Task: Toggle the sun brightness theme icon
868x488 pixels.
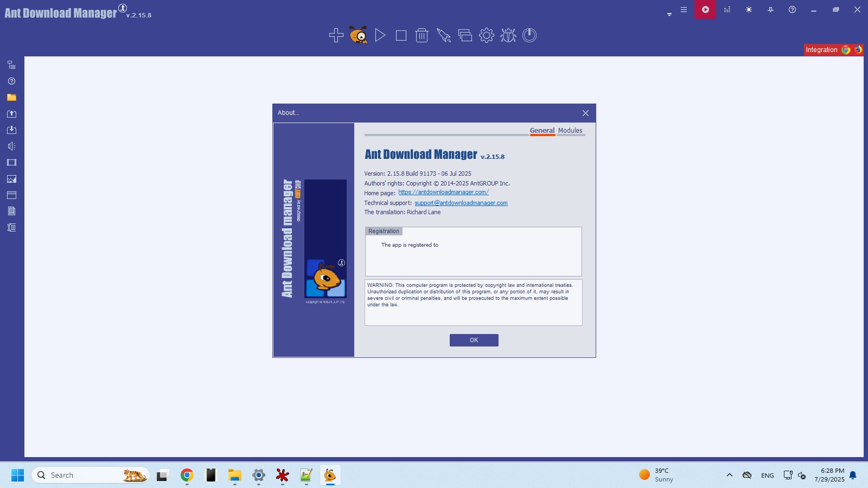Action: coord(749,10)
